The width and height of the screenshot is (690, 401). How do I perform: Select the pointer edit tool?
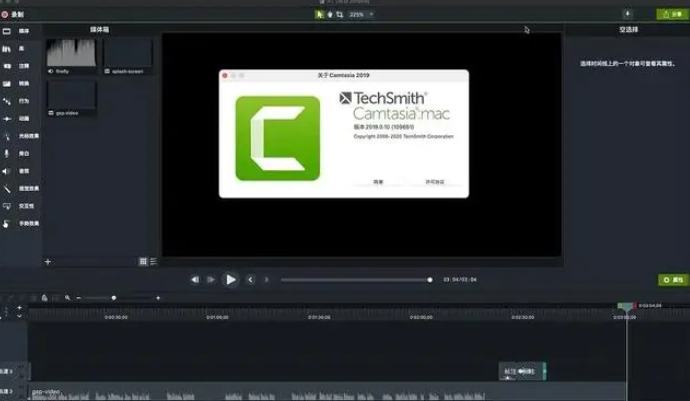point(320,14)
